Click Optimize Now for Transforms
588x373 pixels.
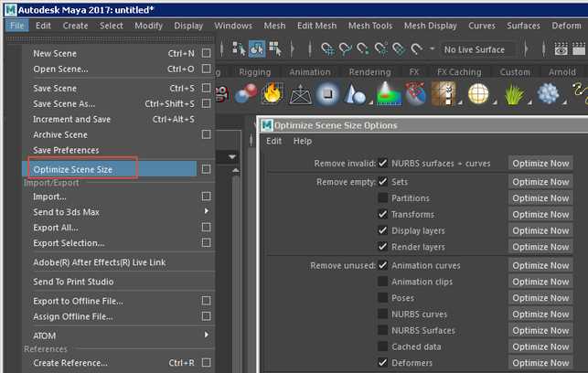coord(540,214)
